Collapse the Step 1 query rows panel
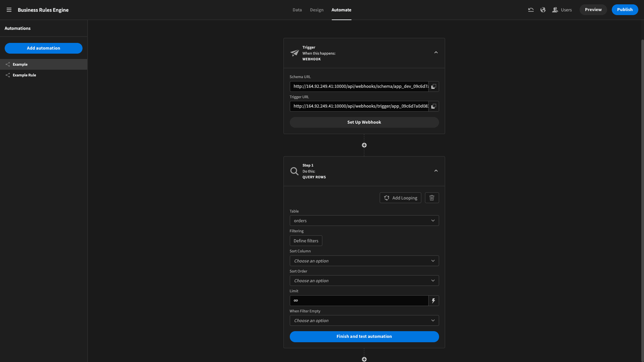This screenshot has width=644, height=362. pyautogui.click(x=436, y=171)
